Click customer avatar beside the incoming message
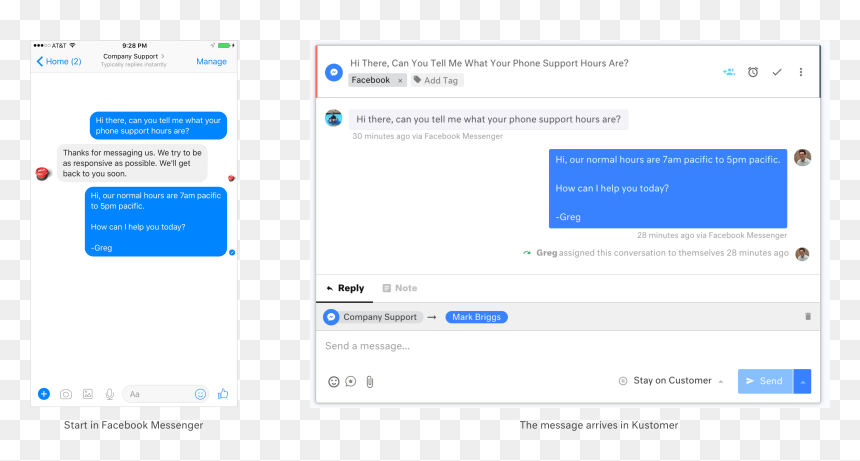 (333, 118)
